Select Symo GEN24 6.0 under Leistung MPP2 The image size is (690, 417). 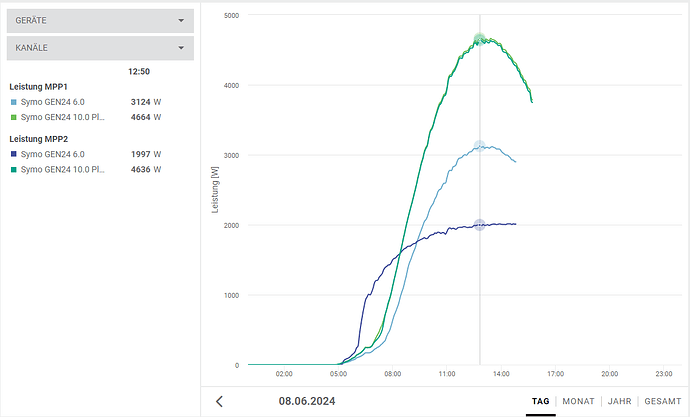coord(52,154)
